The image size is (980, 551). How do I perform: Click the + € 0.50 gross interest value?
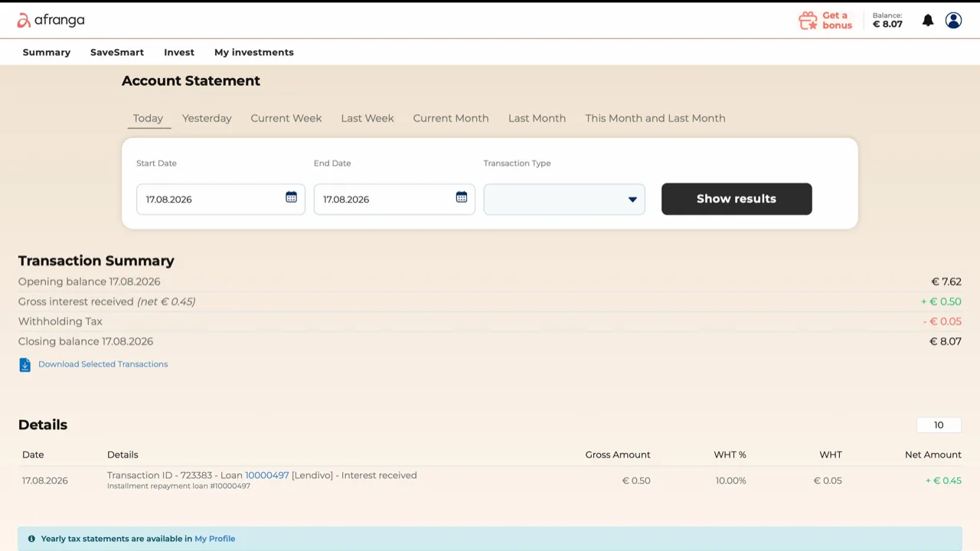[941, 302]
